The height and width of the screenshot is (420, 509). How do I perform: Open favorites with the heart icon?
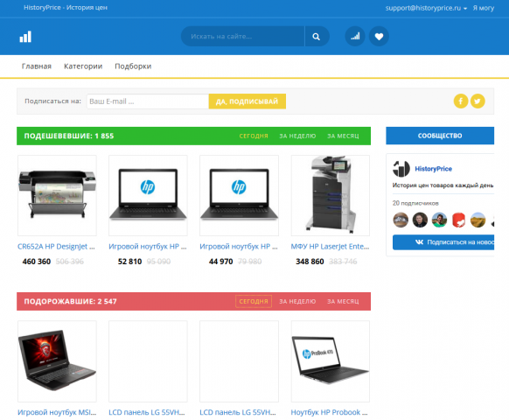(x=379, y=37)
